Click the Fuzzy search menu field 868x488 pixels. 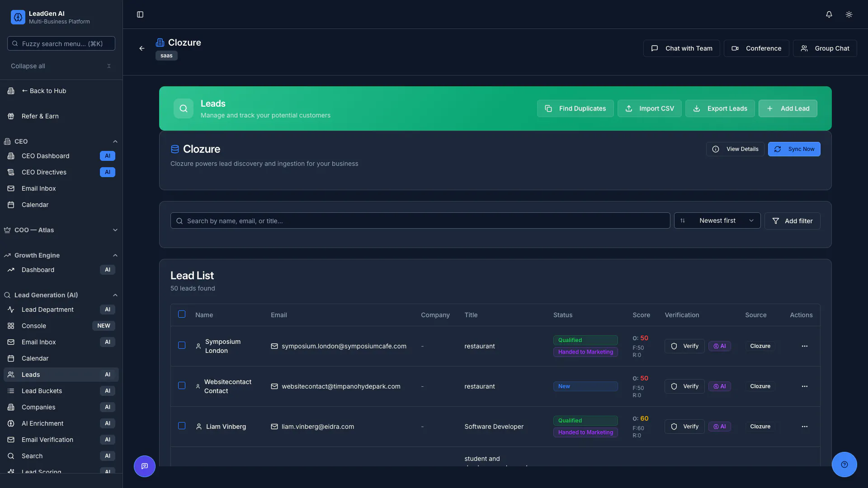point(61,43)
